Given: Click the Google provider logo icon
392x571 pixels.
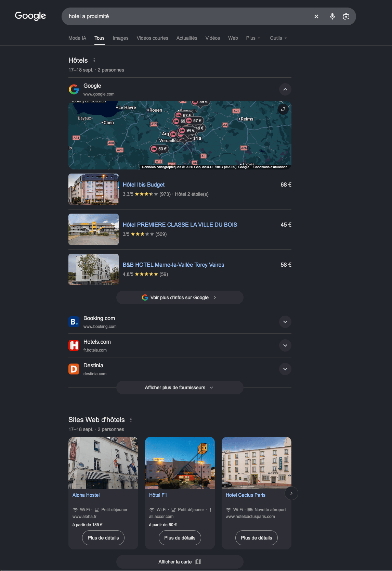Looking at the screenshot, I should [x=74, y=89].
